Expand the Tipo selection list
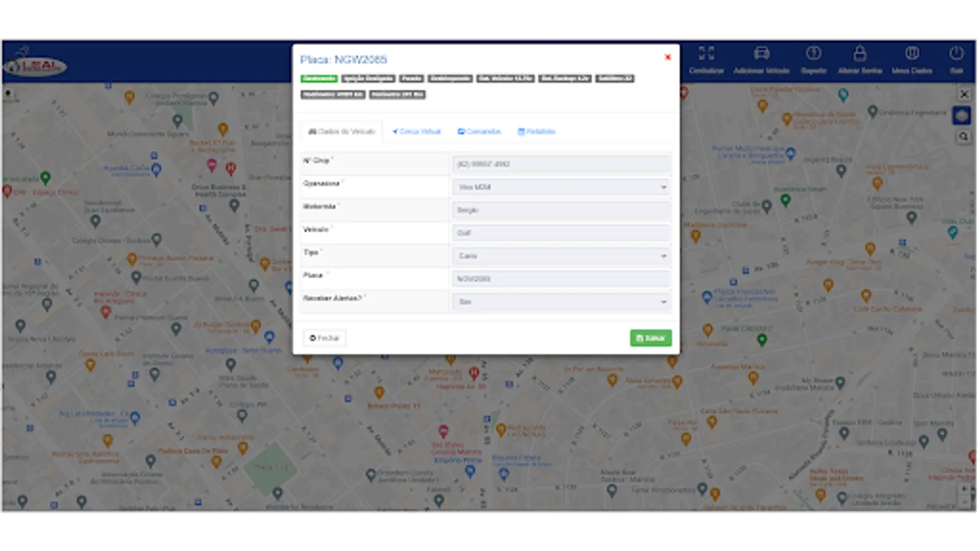Screen dimensions: 980x551 tap(560, 256)
